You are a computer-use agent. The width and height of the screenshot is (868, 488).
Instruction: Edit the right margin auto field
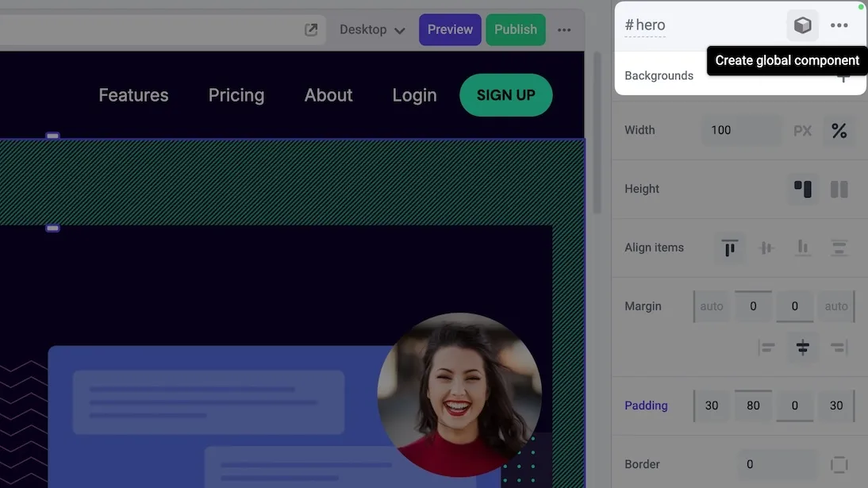point(836,306)
